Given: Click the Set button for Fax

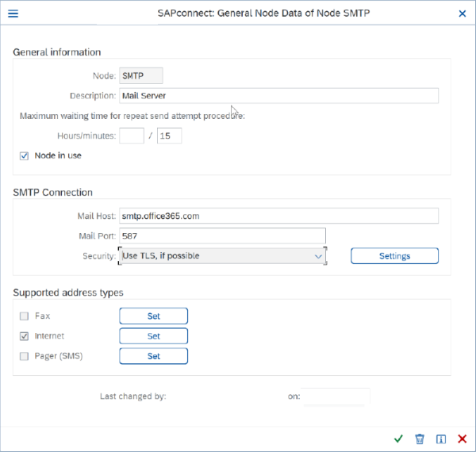Looking at the screenshot, I should coord(154,316).
